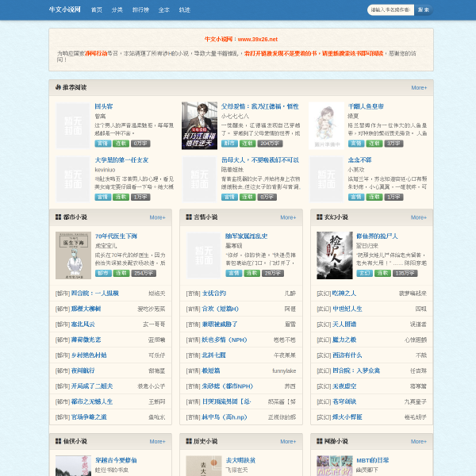Open the 修仙界的捡尸人 title link
The height and width of the screenshot is (476, 476).
(377, 236)
